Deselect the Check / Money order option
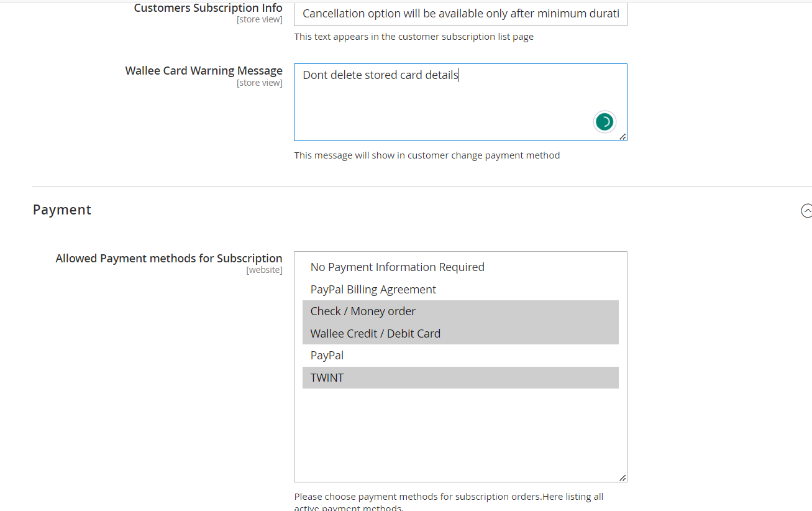The width and height of the screenshot is (812, 511). click(x=363, y=311)
